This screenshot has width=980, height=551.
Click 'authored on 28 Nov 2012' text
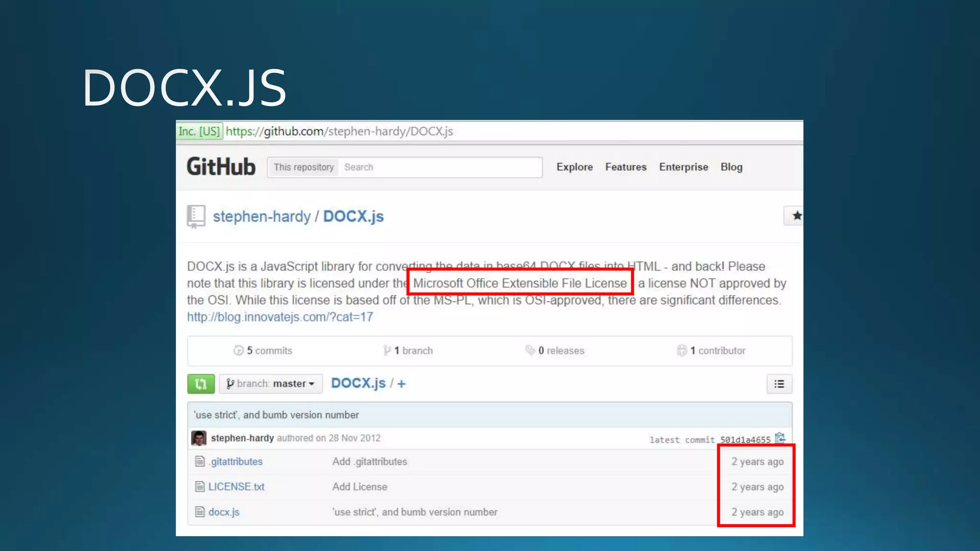[x=329, y=438]
